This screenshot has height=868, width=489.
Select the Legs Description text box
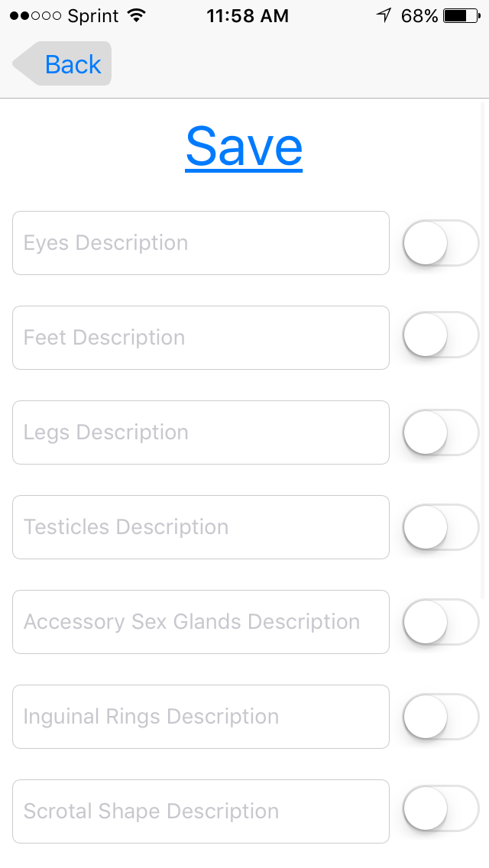200,432
